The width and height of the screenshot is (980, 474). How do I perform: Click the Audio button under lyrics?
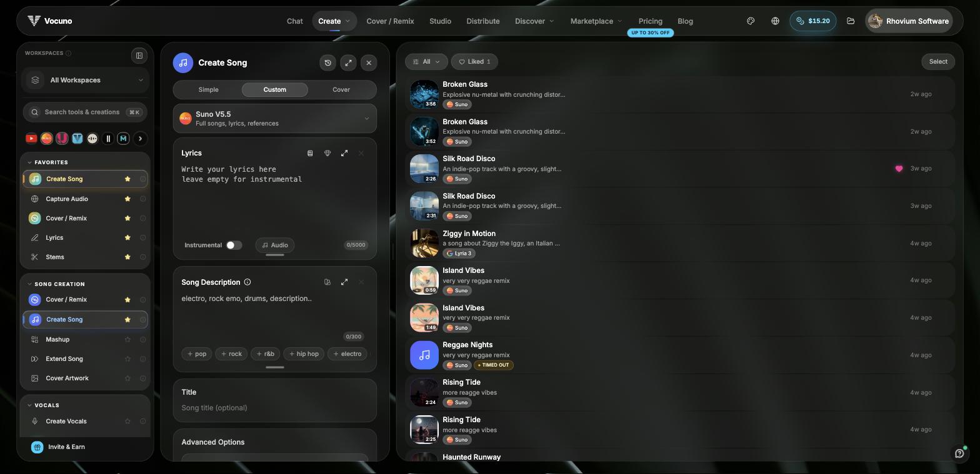point(275,245)
